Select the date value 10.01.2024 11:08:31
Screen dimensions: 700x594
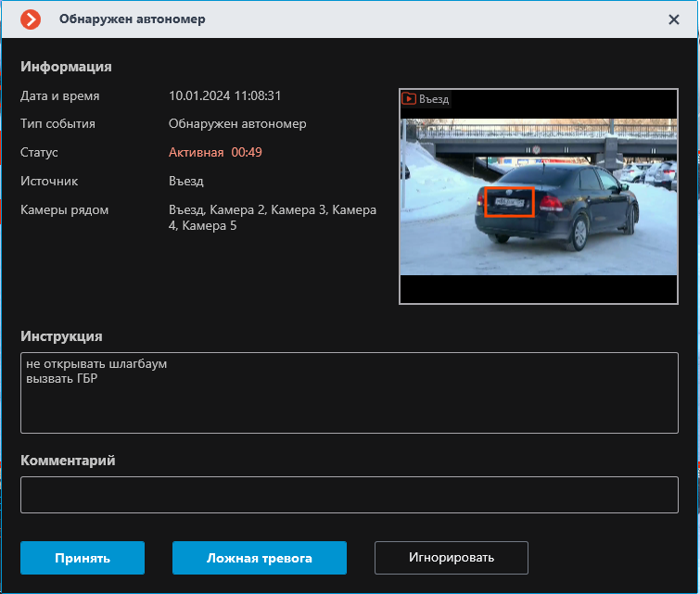[224, 95]
